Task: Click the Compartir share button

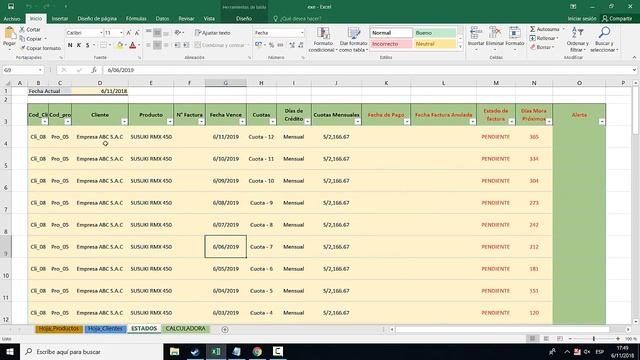Action: [x=617, y=19]
